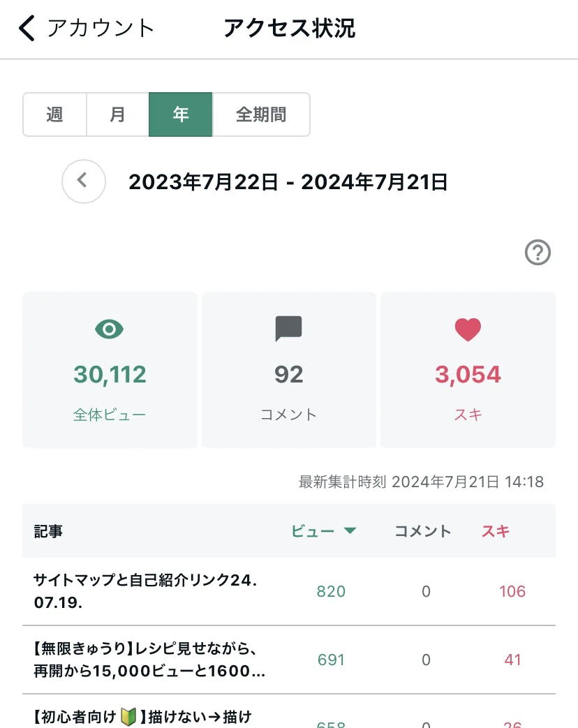Switch to the 全期間 tab

(x=261, y=114)
